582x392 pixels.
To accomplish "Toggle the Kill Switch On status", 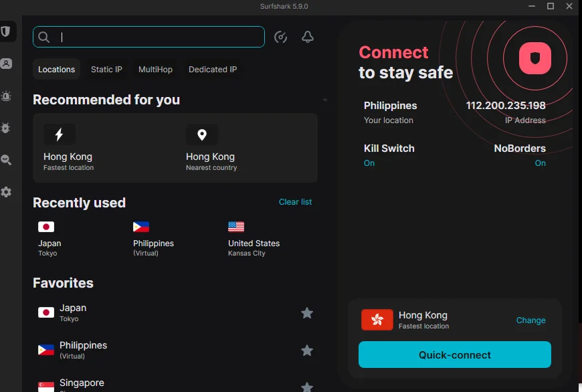I will [x=369, y=163].
